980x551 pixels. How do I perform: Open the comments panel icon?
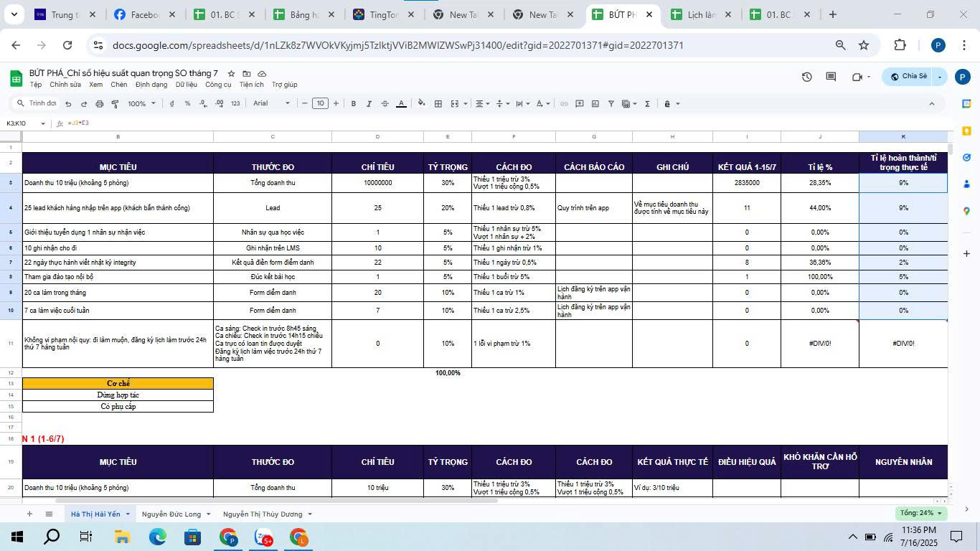click(831, 77)
